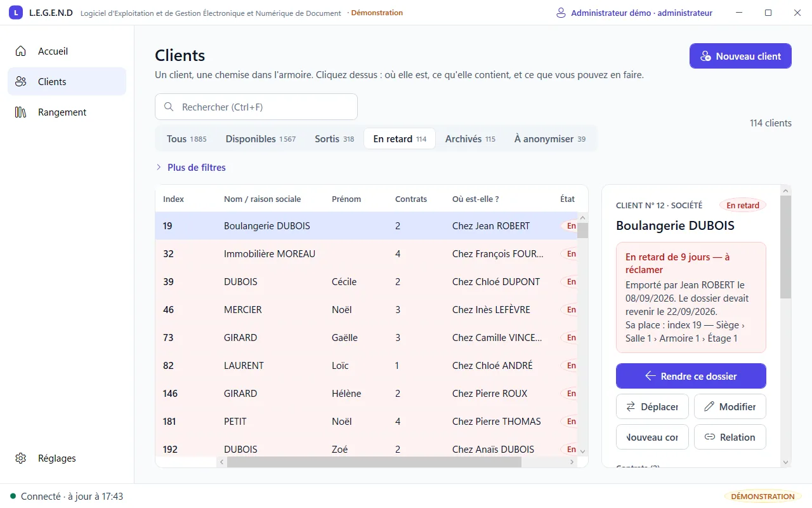Image resolution: width=812 pixels, height=508 pixels.
Task: Expand the Plus de filtres chevron
Action: pos(159,168)
